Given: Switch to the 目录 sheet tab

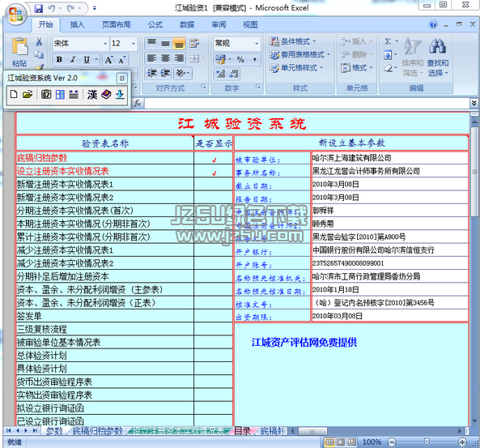Looking at the screenshot, I should (x=242, y=431).
